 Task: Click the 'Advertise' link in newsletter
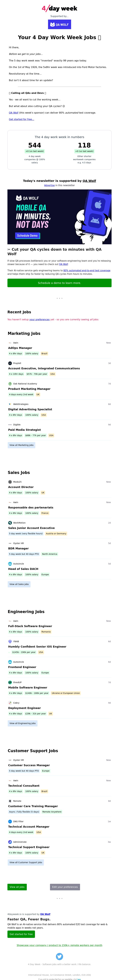pyautogui.click(x=49, y=185)
